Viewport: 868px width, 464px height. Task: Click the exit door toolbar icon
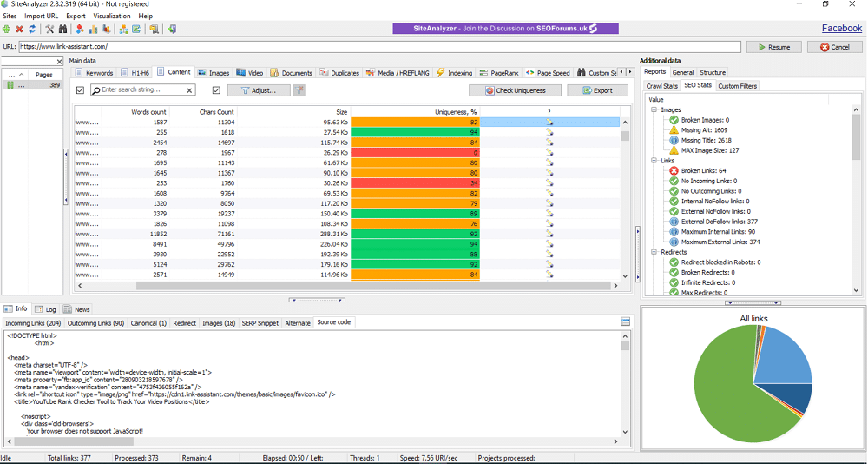[172, 29]
